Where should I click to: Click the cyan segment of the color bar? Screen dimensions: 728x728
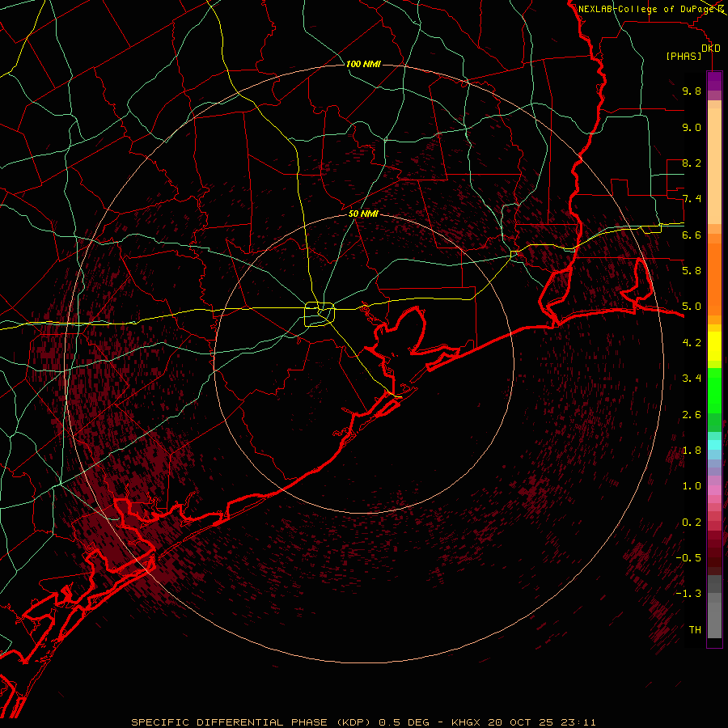point(714,445)
